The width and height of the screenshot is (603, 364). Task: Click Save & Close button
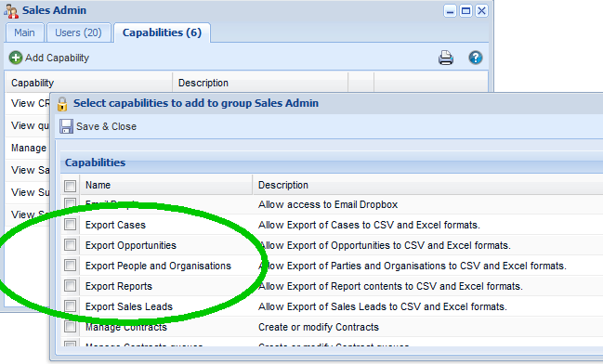pyautogui.click(x=98, y=126)
